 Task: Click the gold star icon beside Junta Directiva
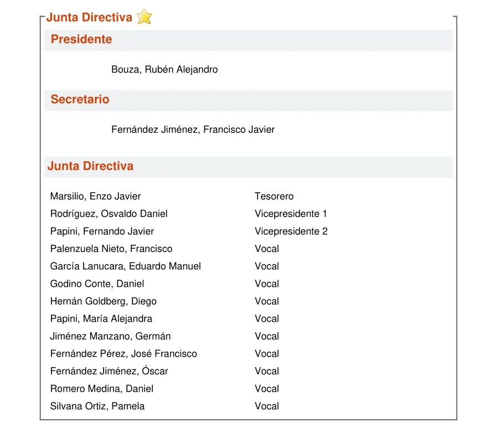tap(144, 17)
